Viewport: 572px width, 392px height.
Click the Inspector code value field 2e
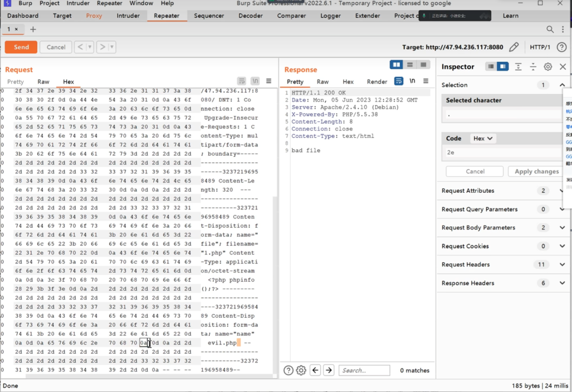pyautogui.click(x=503, y=153)
